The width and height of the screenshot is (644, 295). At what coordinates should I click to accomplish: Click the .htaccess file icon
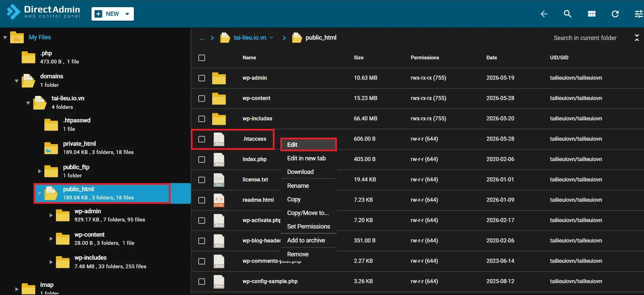pos(219,139)
